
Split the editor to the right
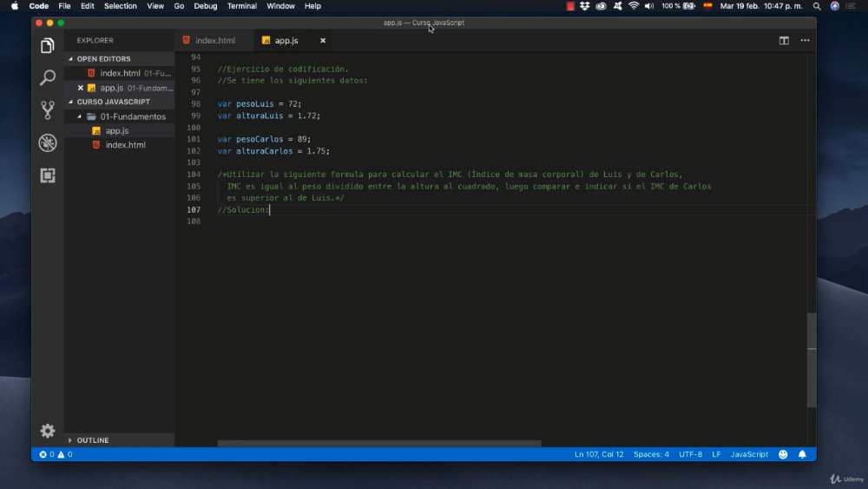(784, 41)
